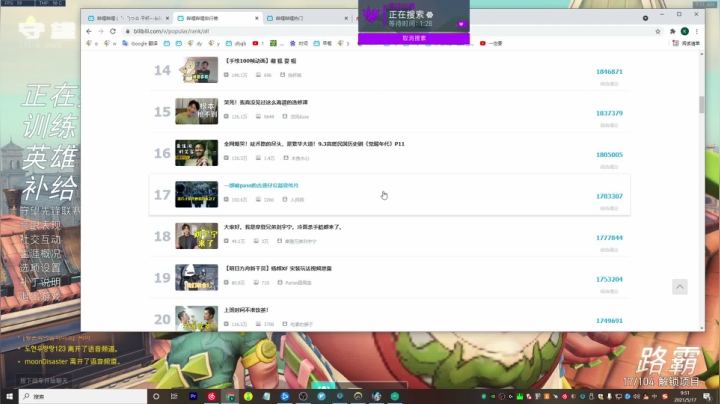Open the dy bookmark
Viewport: 720px width, 404px height.
tap(195, 43)
